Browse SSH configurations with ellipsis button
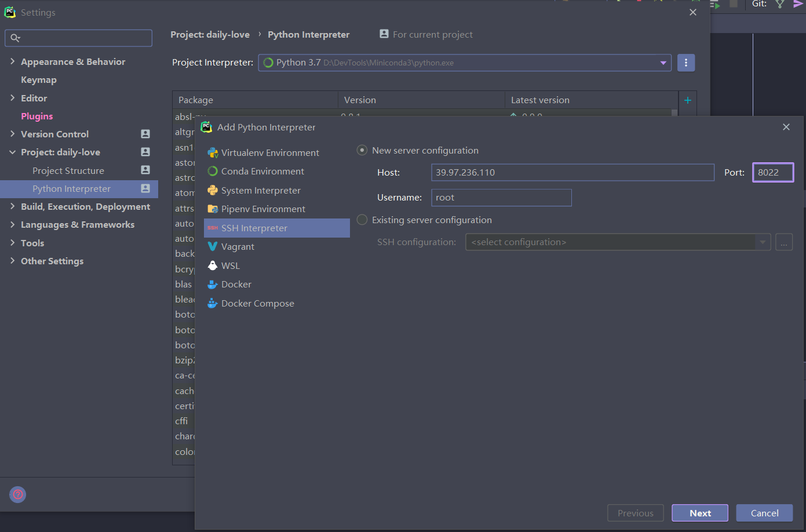 [x=784, y=242]
